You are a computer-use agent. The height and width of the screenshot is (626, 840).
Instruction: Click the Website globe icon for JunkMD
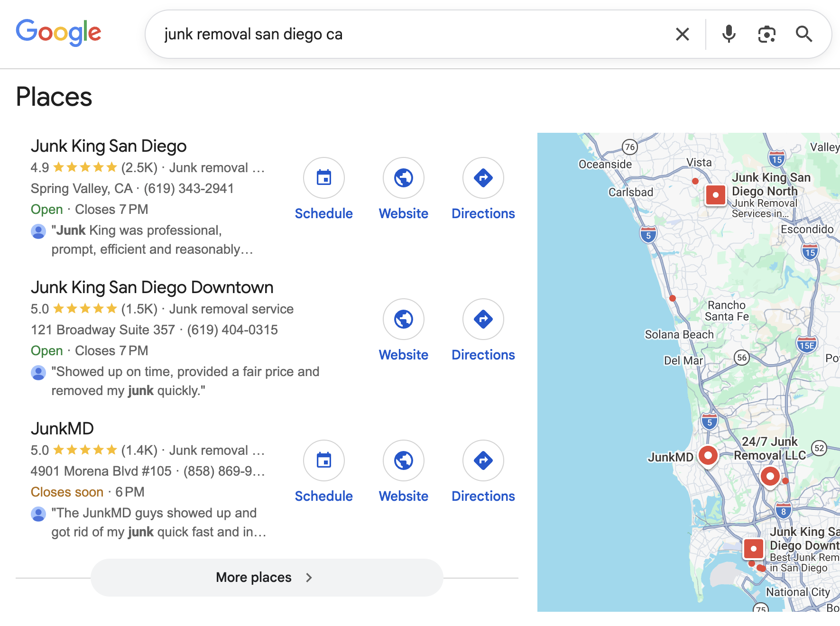click(403, 460)
